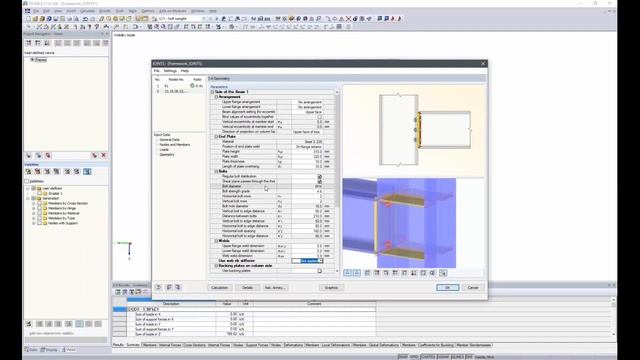This screenshot has width=640, height=360.
Task: Click highlighted icon in Visibilities toolbar
Action: point(87,172)
